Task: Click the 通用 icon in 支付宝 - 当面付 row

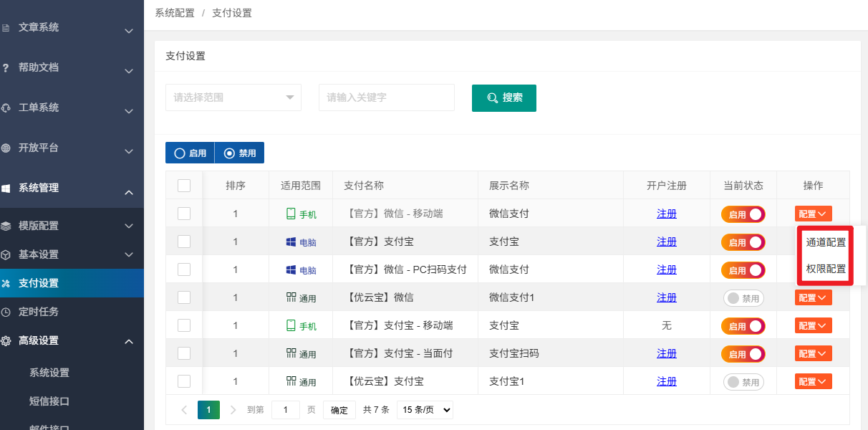Action: pyautogui.click(x=291, y=353)
